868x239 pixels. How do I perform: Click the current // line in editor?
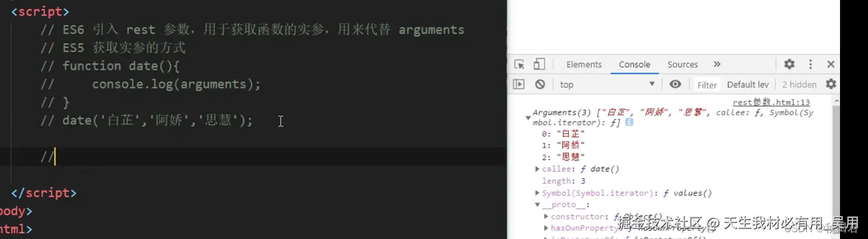click(47, 157)
